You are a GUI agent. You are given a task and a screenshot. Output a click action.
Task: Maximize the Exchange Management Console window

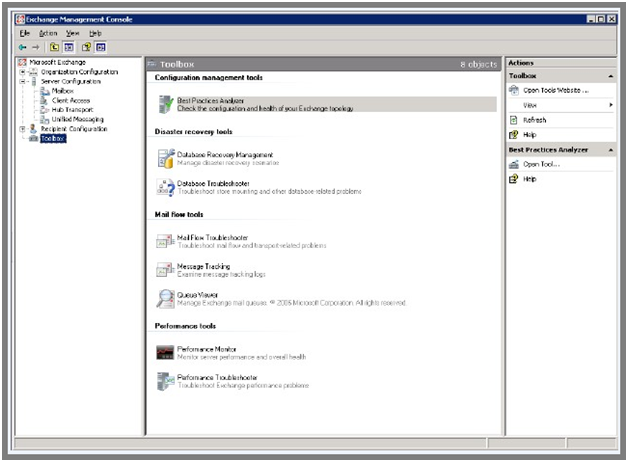click(x=601, y=19)
